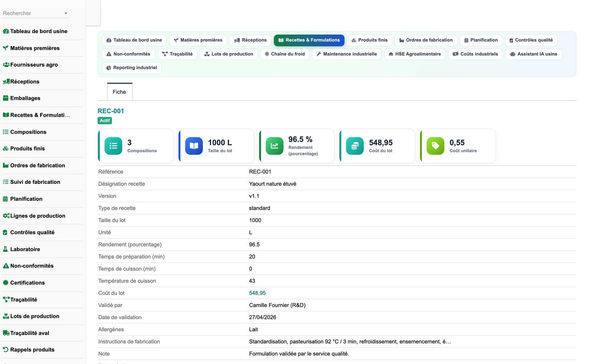The image size is (589, 364).
Task: Open Non-conformités top tab
Action: 128,54
